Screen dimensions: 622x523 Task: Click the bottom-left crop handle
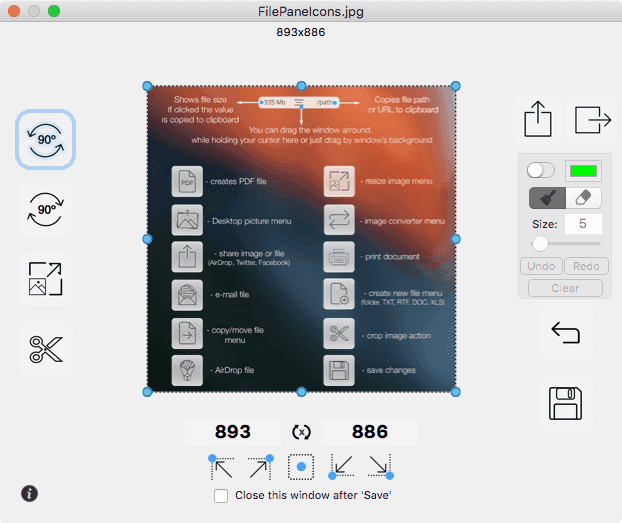click(147, 392)
